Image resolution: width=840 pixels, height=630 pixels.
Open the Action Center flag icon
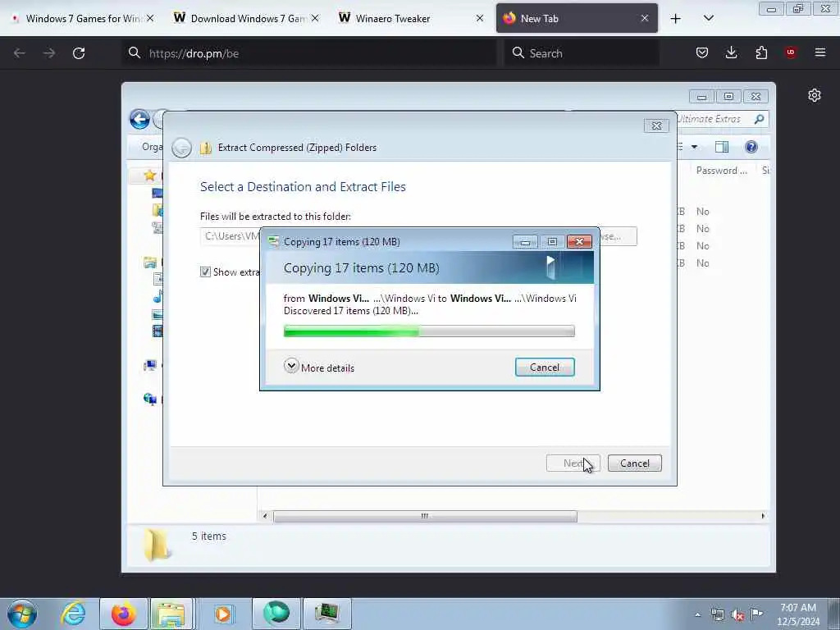click(x=757, y=614)
